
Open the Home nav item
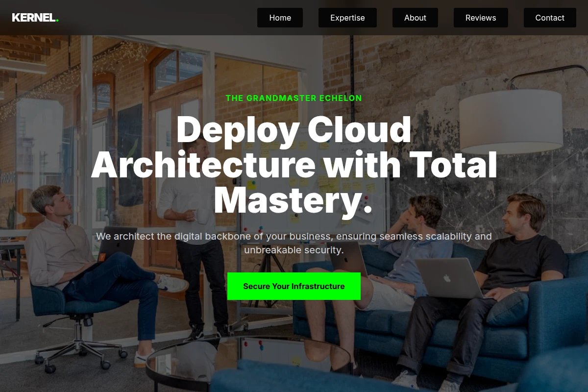click(x=280, y=18)
